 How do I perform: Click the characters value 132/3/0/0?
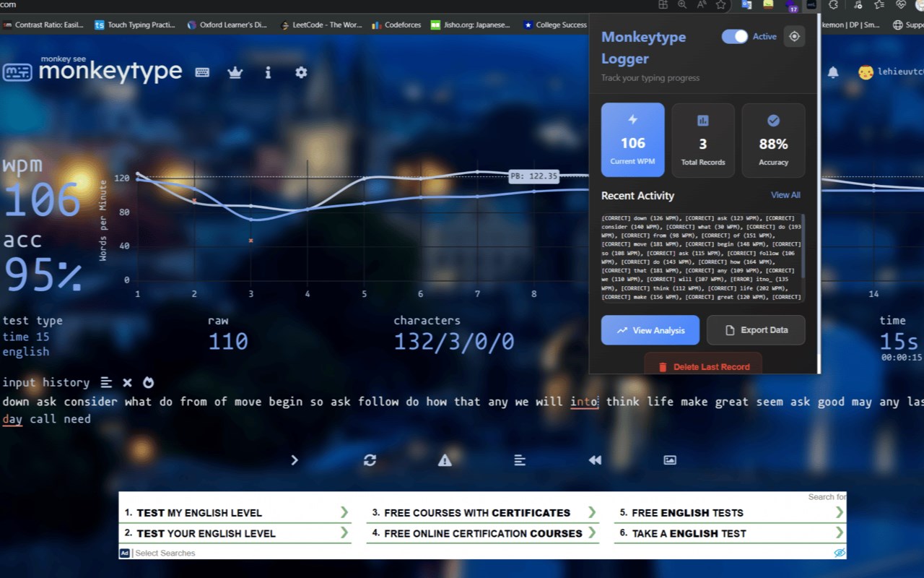[454, 341]
